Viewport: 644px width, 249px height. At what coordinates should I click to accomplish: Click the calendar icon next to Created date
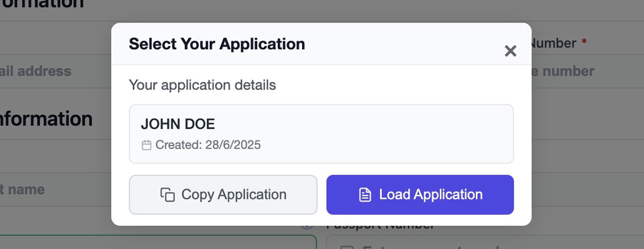[146, 145]
